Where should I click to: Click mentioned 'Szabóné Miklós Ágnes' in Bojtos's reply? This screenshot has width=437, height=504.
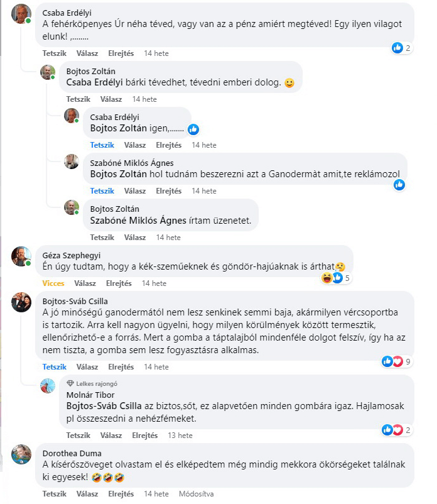click(x=139, y=221)
